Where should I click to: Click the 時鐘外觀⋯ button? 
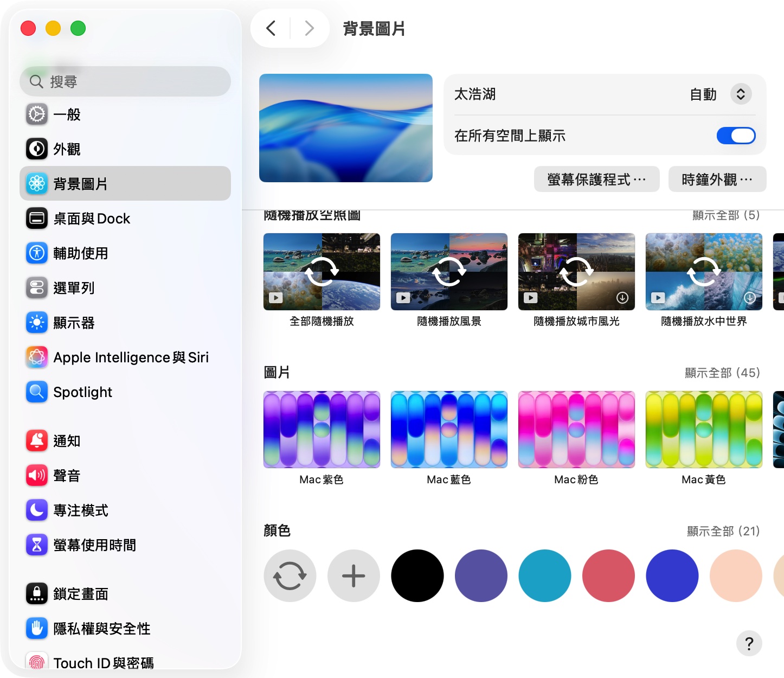pyautogui.click(x=717, y=179)
